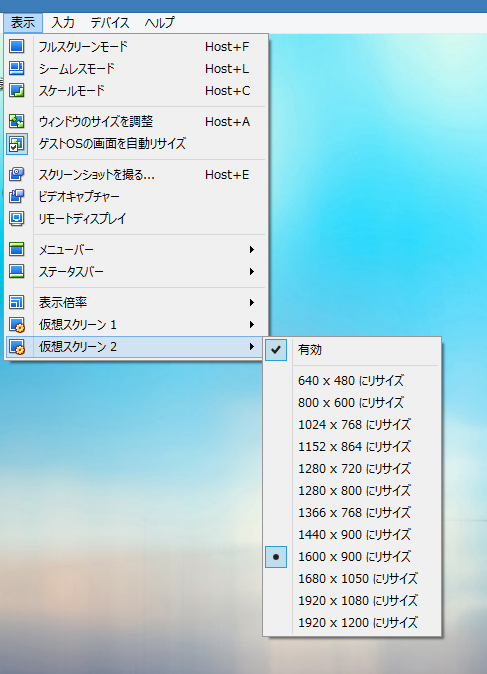Image resolution: width=487 pixels, height=674 pixels.
Task: Click the 仮想スクリーン 1 icon
Action: point(17,325)
